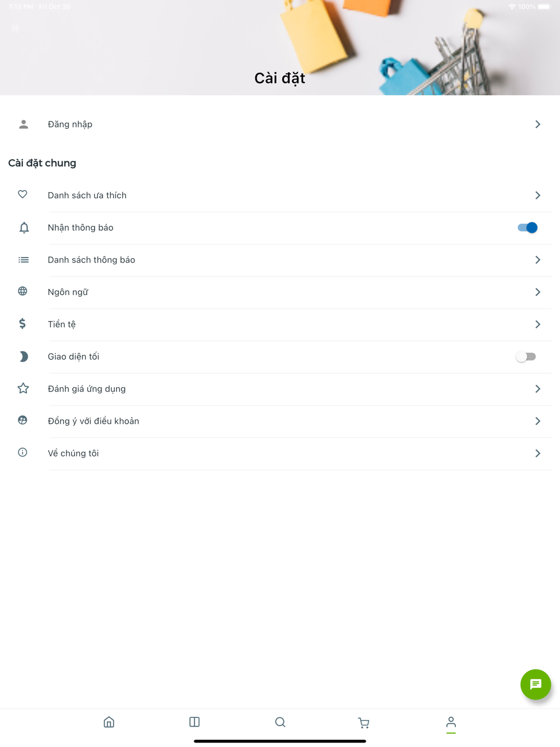Tap the dollar icon for Tiền tệ
The width and height of the screenshot is (560, 747).
click(x=23, y=324)
